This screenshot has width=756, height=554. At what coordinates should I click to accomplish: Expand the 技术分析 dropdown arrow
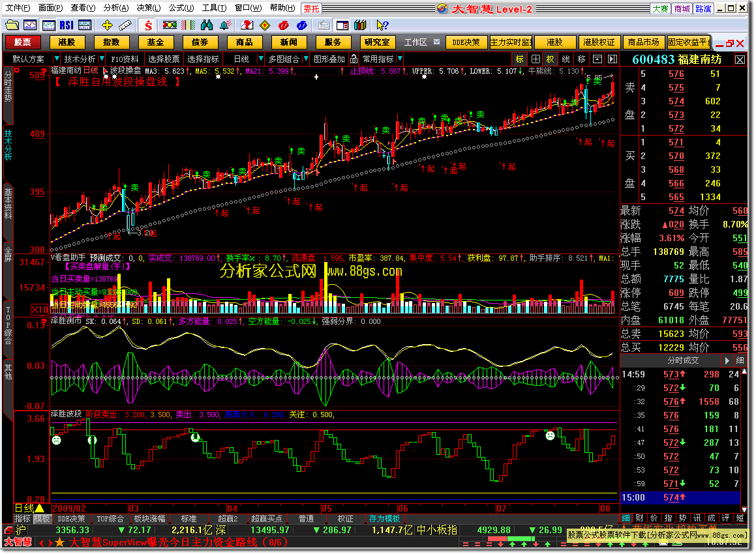(101, 59)
